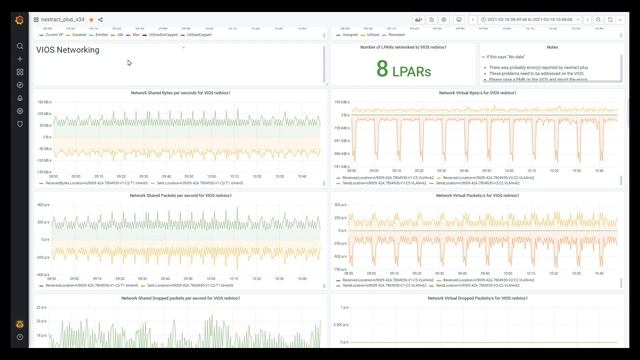The height and width of the screenshot is (360, 640).
Task: Toggle the favorite star for this dashboard
Action: [x=91, y=20]
